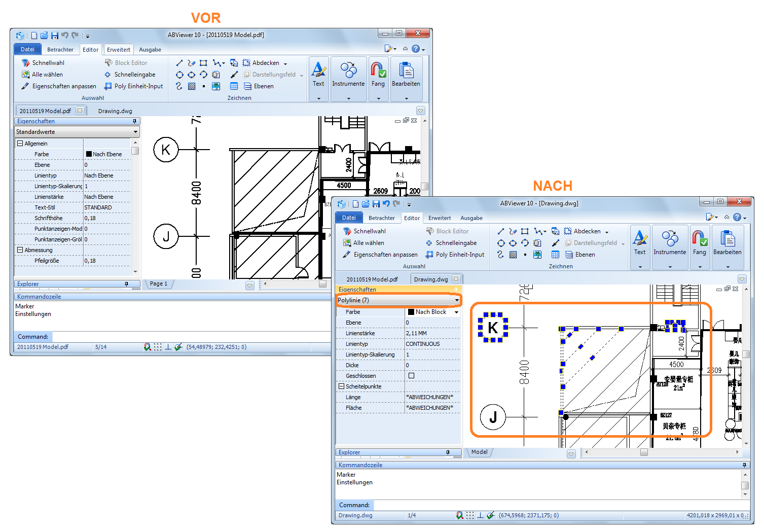Viewport: 764px width, 532px height.
Task: Switch to Erweitert tab in Model.pdf window
Action: click(118, 50)
